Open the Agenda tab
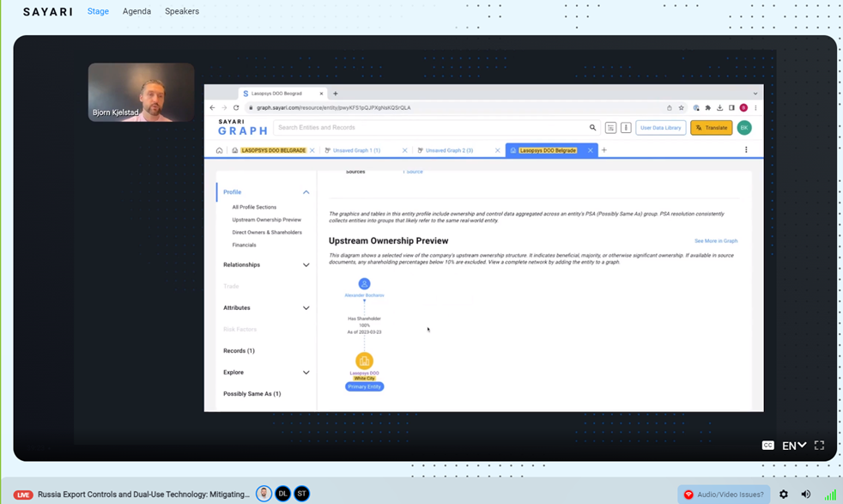Image resolution: width=843 pixels, height=504 pixels. [x=136, y=11]
